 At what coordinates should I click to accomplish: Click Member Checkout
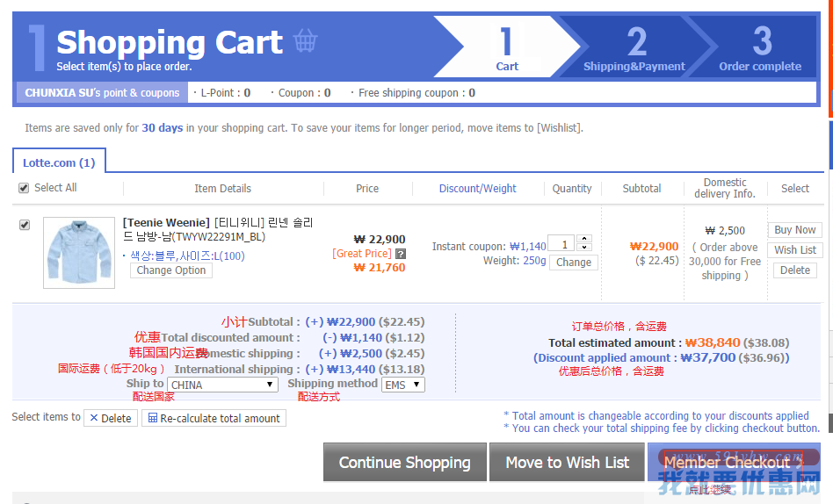(x=734, y=462)
